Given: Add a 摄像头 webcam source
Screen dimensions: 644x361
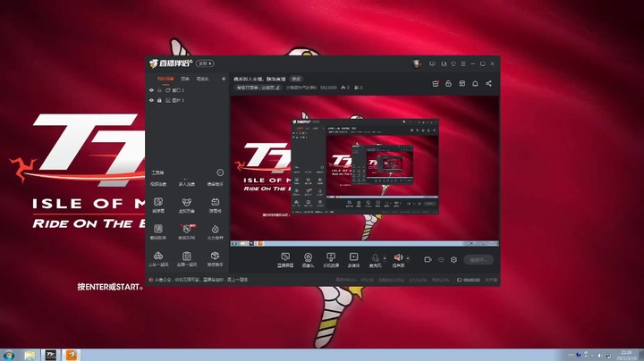Looking at the screenshot, I should click(308, 260).
